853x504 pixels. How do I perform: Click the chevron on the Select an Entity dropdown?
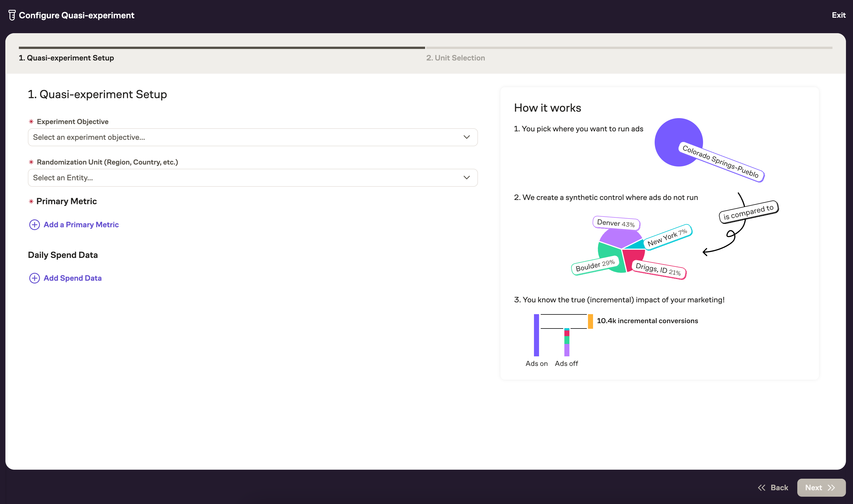click(x=467, y=177)
